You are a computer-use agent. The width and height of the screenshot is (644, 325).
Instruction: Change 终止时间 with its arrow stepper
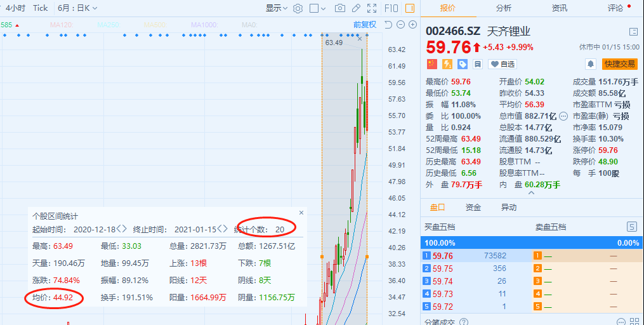222,229
